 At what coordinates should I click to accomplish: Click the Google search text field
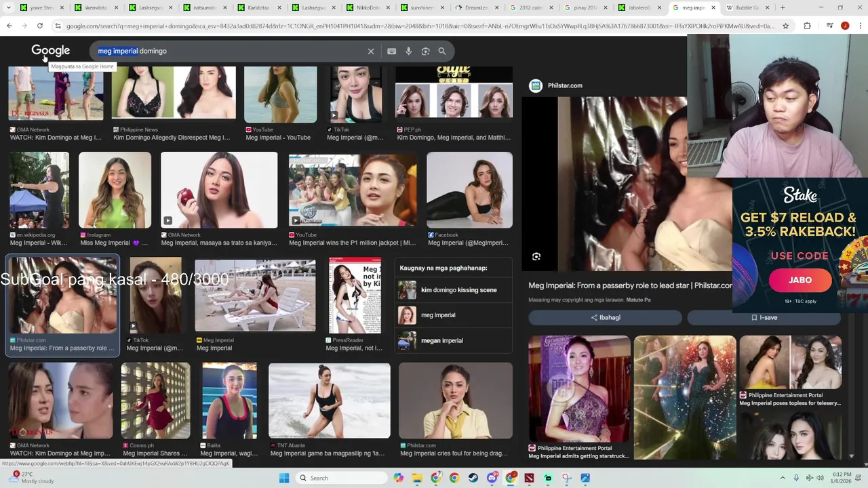pos(231,52)
